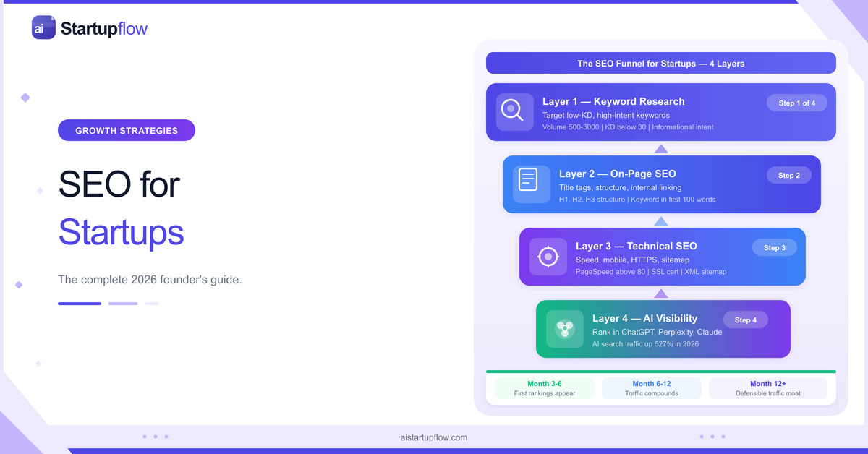Click 'Traffic compounds' caption
The image size is (868, 454).
click(x=652, y=393)
